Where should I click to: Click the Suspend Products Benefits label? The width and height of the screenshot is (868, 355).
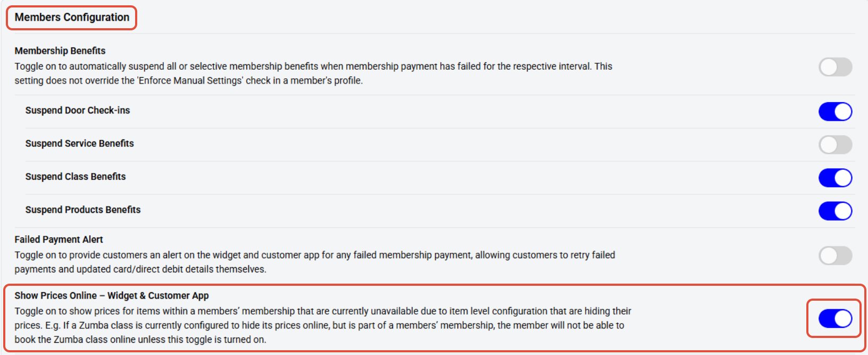(83, 210)
